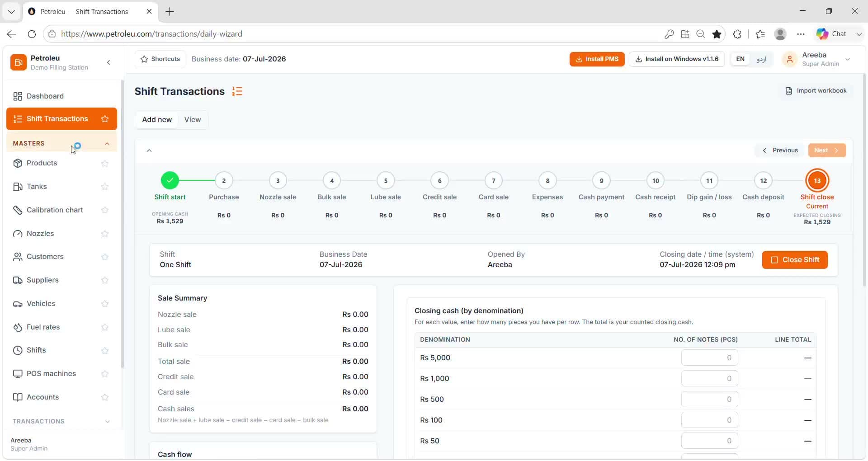The height and width of the screenshot is (461, 868).
Task: Click the Petroleu fuel pump logo
Action: click(19, 62)
